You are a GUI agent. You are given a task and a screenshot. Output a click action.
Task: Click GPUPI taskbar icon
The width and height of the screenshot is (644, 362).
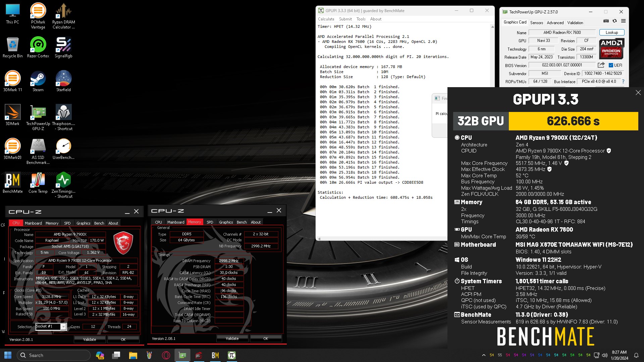pyautogui.click(x=232, y=355)
